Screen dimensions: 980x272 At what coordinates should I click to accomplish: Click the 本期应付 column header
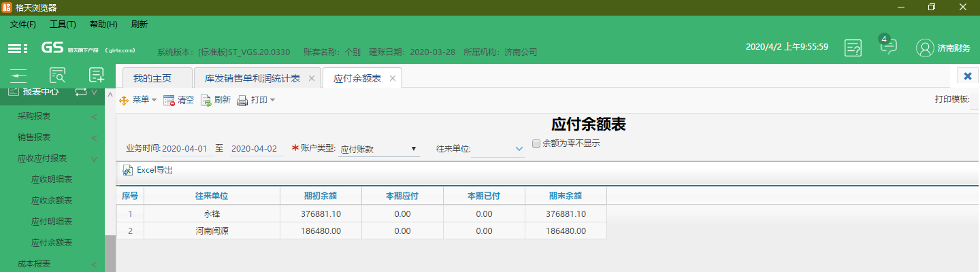point(402,195)
